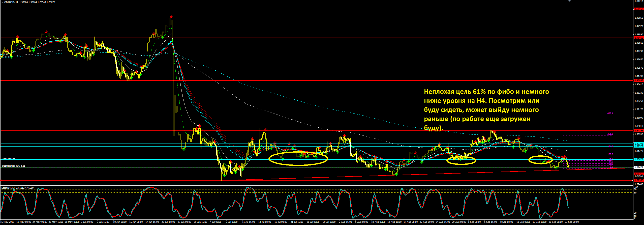Click the cyan price label 1.32702

pyautogui.click(x=639, y=144)
